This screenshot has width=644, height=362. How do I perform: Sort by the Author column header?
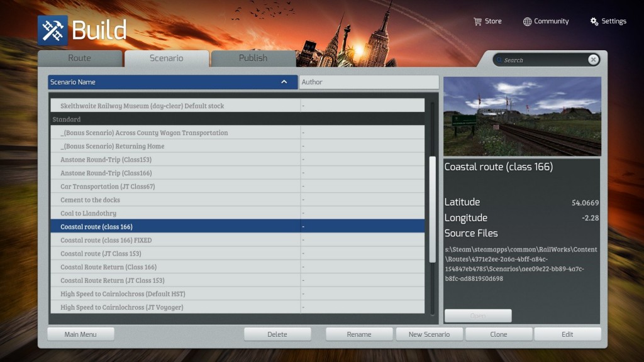click(x=369, y=82)
